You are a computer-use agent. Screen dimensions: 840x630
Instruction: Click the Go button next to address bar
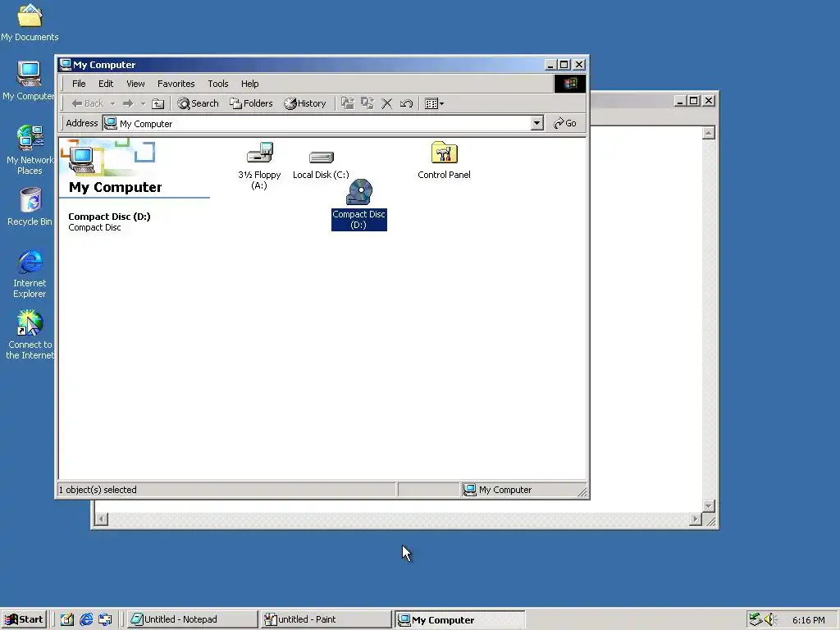point(564,123)
